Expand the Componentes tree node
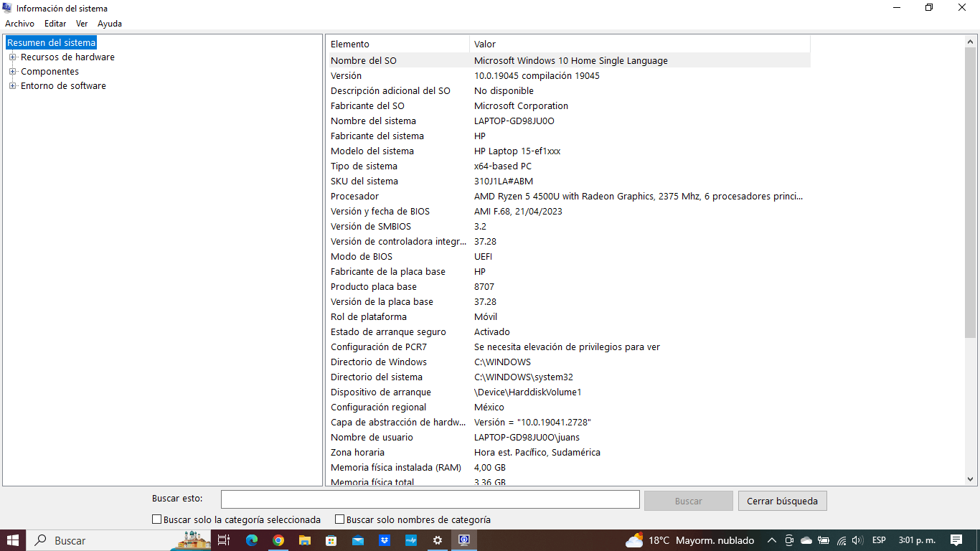980x551 pixels. click(x=12, y=72)
